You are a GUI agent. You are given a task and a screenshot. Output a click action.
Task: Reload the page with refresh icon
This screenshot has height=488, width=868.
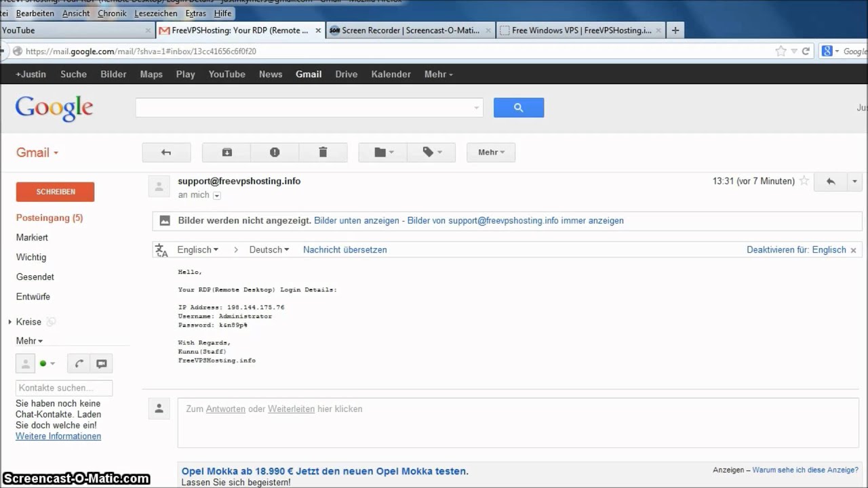[x=806, y=51]
